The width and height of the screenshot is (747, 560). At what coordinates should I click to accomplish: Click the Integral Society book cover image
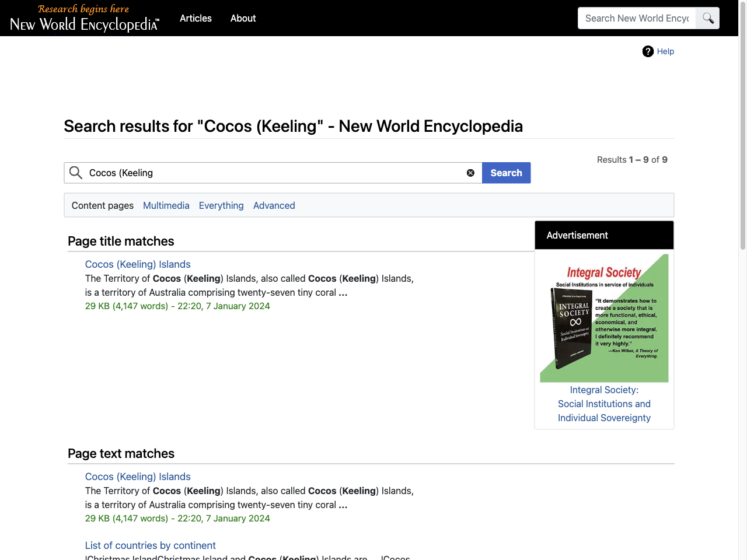(604, 317)
